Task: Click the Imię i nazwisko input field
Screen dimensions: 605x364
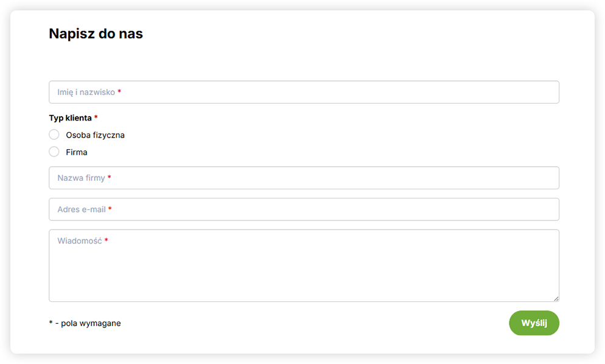Action: [304, 92]
